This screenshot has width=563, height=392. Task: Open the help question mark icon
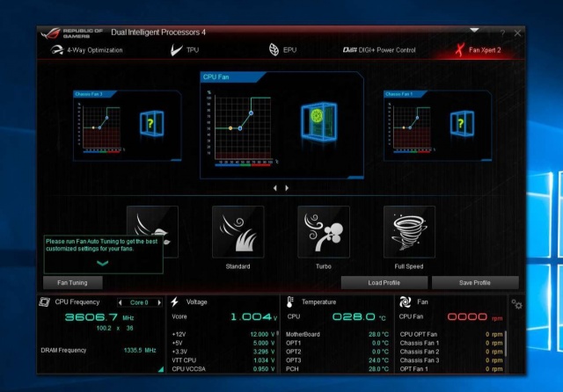[x=502, y=33]
